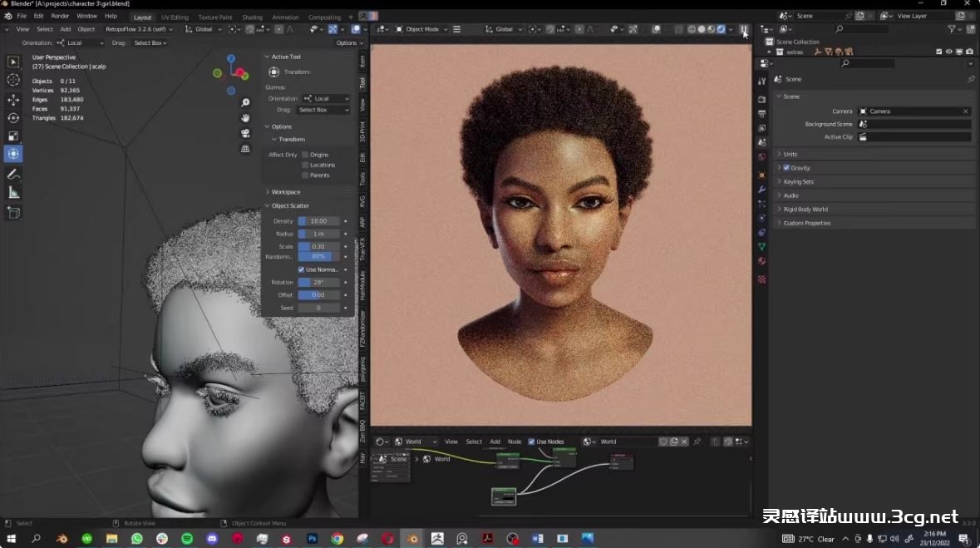Image resolution: width=980 pixels, height=548 pixels.
Task: Uncheck the Gravity checkbox
Action: click(x=786, y=168)
